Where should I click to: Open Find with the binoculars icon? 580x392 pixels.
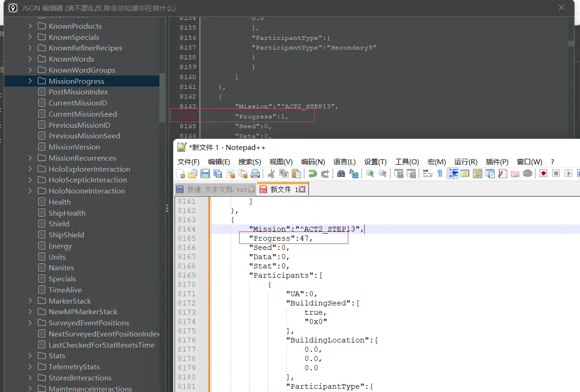[x=341, y=174]
